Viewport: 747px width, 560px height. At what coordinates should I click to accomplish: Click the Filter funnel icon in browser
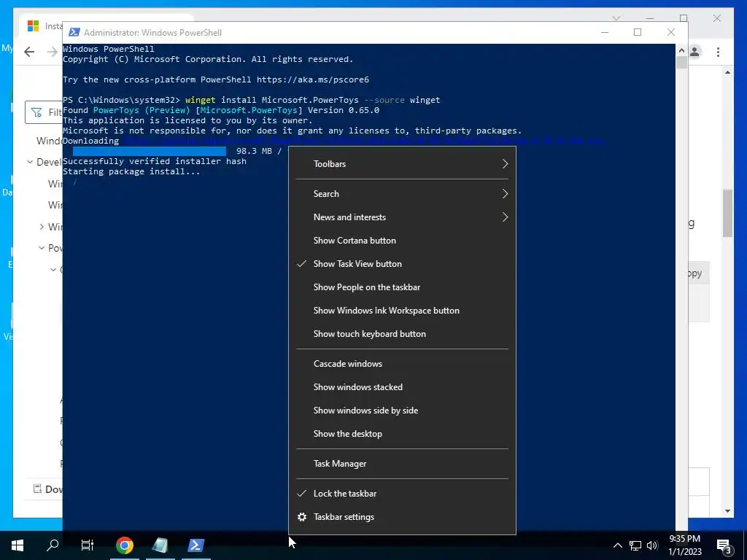coord(36,112)
